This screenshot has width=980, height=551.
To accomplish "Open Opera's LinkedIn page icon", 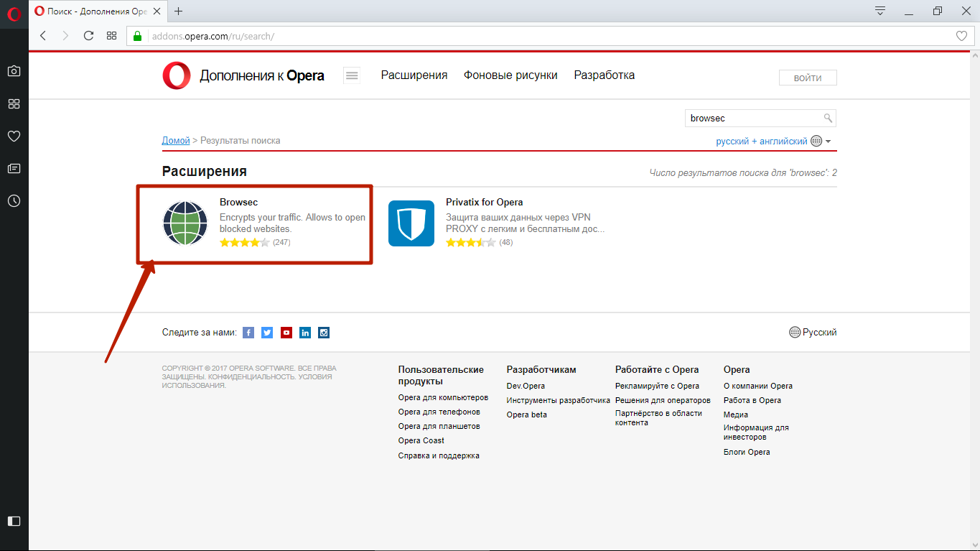I will pyautogui.click(x=305, y=333).
